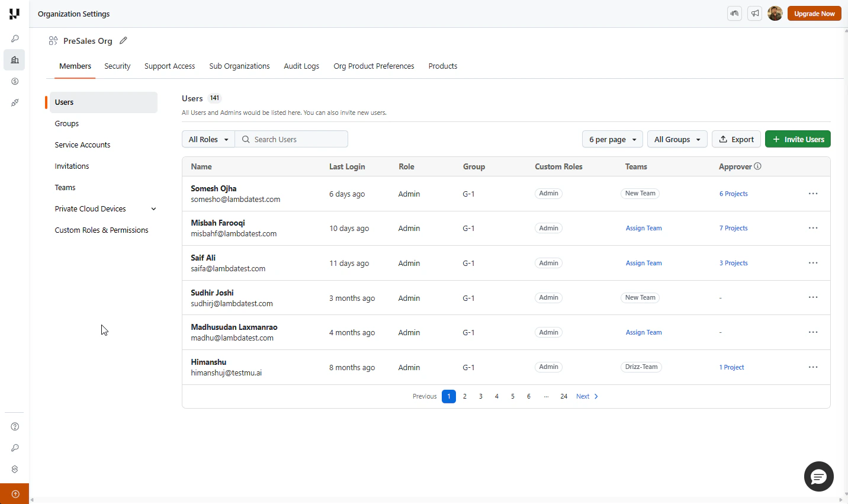The width and height of the screenshot is (848, 504).
Task: Click the Search Users field
Action: [291, 139]
